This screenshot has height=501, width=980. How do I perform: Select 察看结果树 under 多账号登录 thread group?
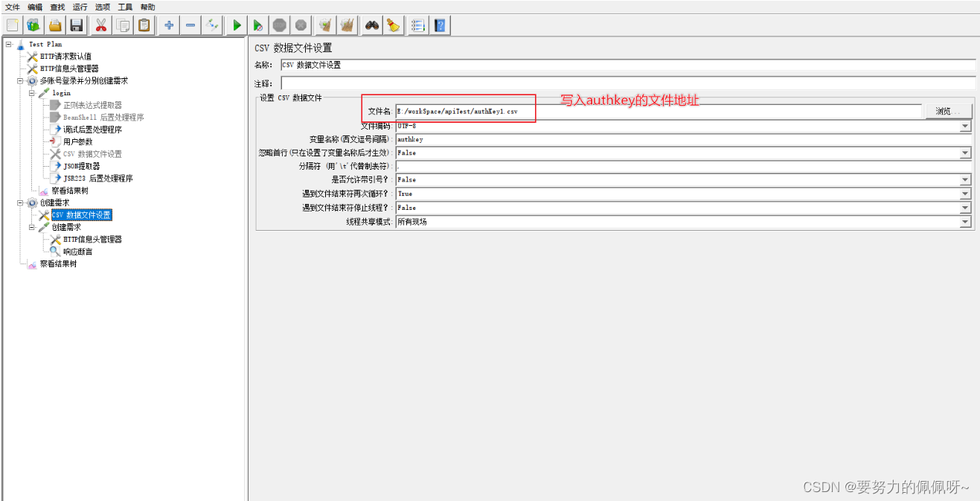tap(69, 191)
